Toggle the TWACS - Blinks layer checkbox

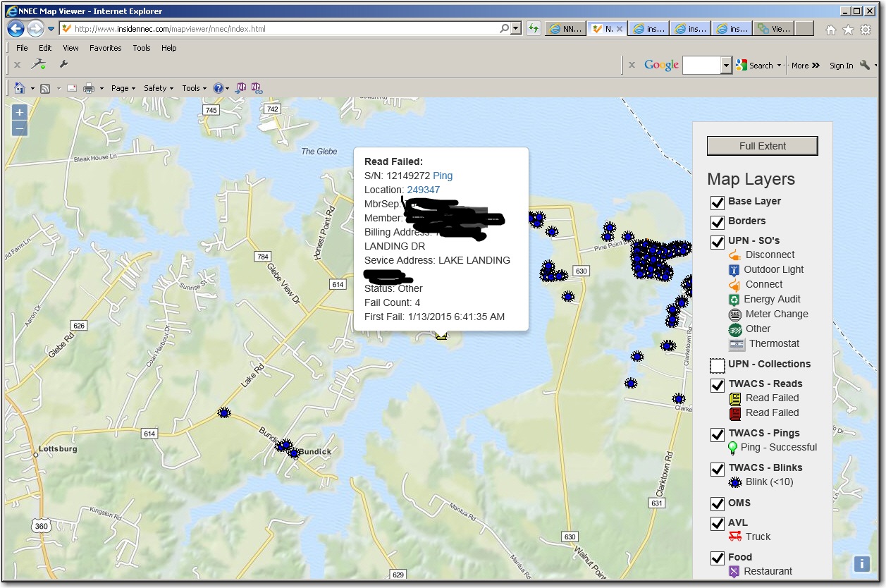click(x=717, y=469)
